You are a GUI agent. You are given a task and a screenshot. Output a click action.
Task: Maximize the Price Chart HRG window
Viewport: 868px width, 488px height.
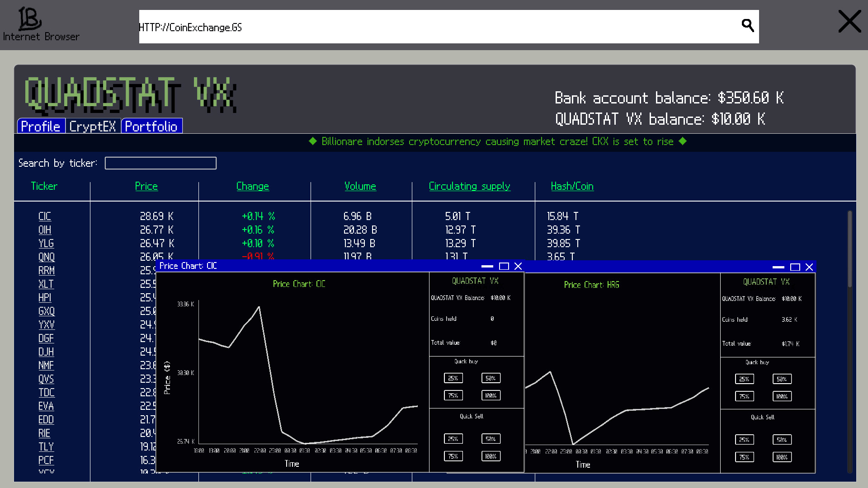(795, 267)
